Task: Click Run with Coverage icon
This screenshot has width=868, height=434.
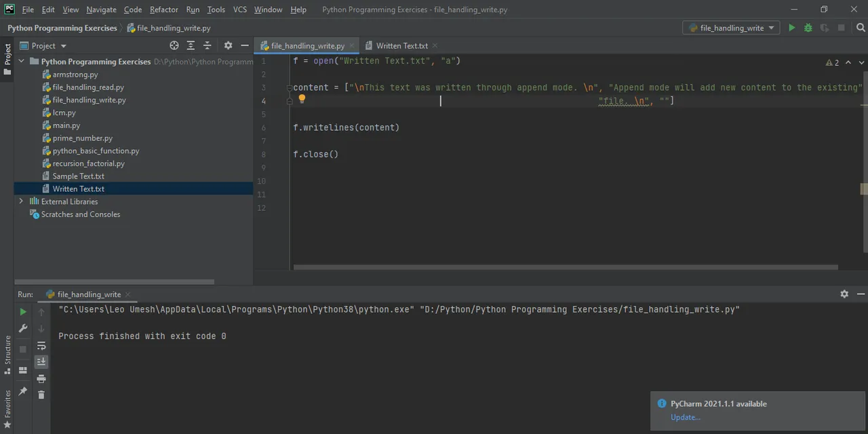Action: [825, 28]
